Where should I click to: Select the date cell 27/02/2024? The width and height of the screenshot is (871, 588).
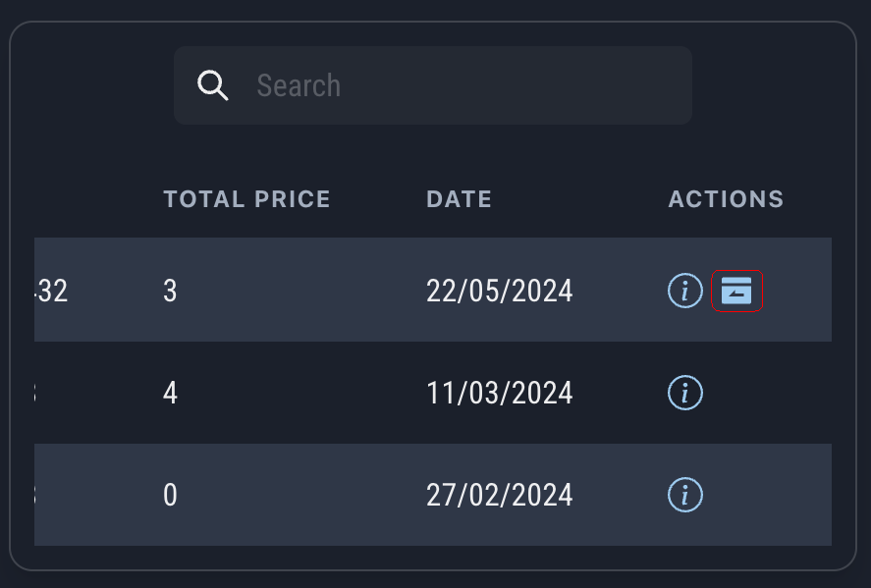(499, 495)
